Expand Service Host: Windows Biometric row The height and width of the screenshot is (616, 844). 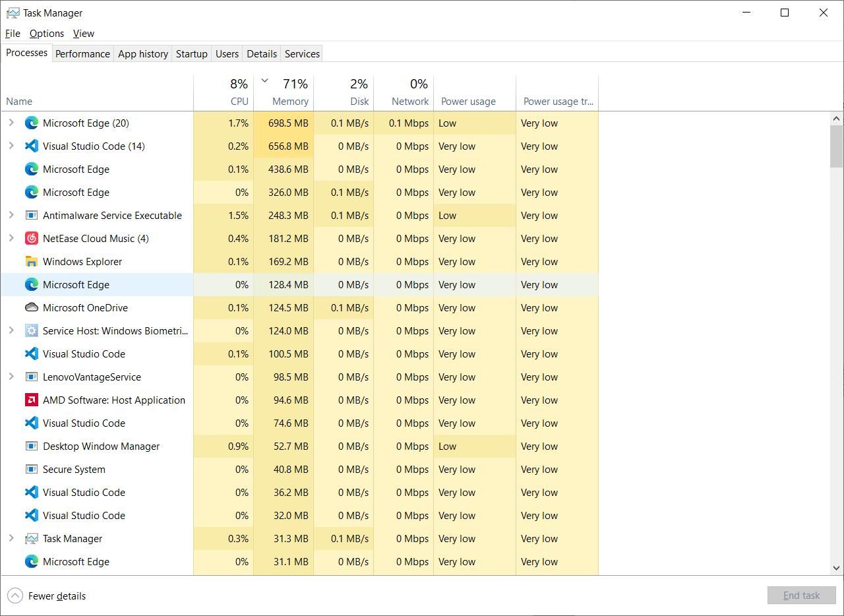[x=11, y=330]
